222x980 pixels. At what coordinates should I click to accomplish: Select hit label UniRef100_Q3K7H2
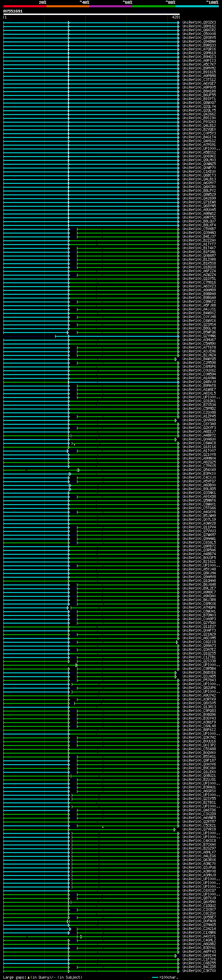(199, 737)
